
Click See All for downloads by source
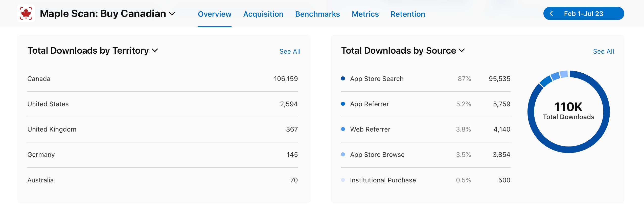603,51
